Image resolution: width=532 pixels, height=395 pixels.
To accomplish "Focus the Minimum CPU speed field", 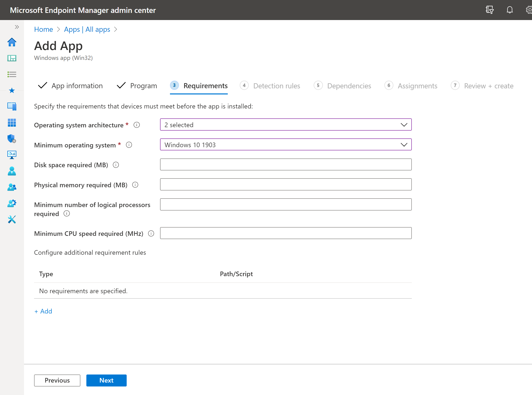I will click(x=286, y=233).
